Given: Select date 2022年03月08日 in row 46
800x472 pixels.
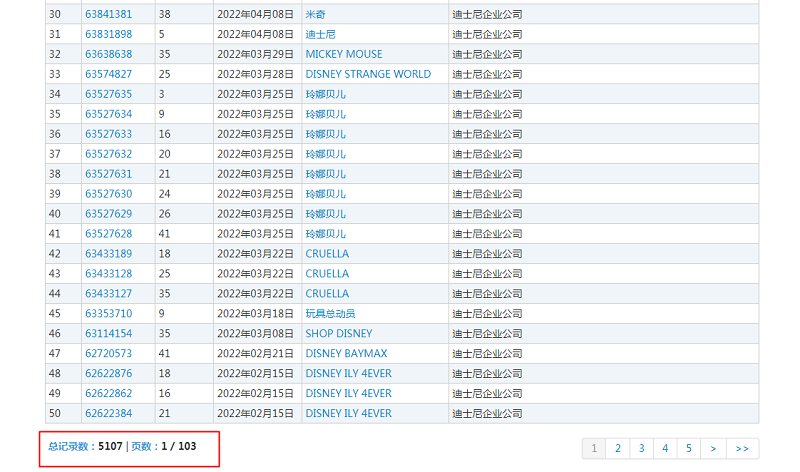Looking at the screenshot, I should pyautogui.click(x=255, y=333).
